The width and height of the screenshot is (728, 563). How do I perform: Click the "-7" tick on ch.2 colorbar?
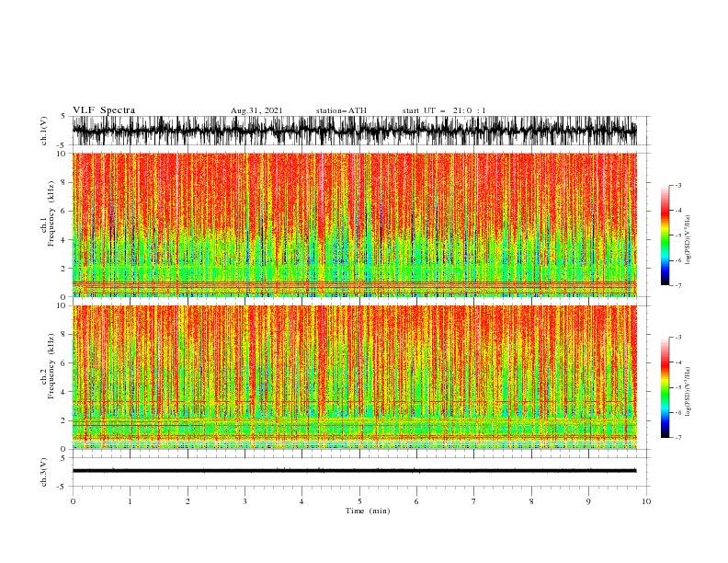(678, 438)
